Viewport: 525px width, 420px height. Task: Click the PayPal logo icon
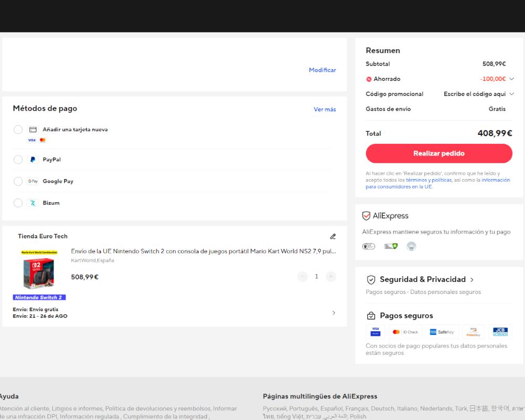coord(33,160)
